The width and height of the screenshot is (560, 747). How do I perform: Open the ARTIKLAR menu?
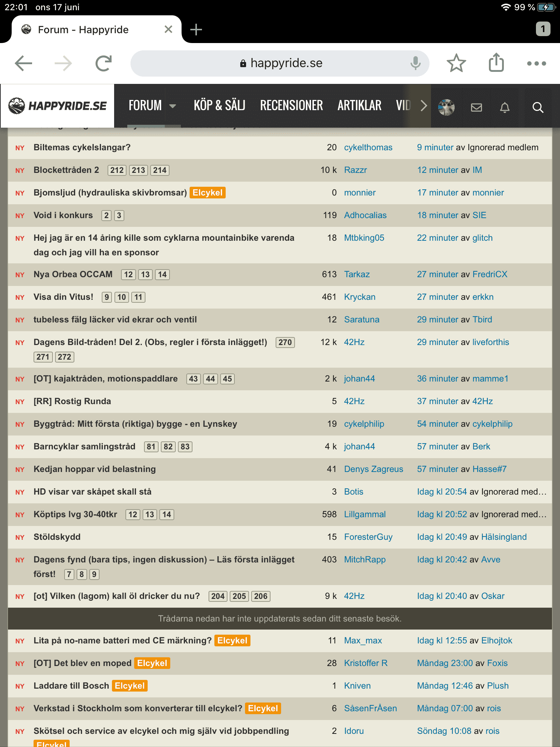[x=359, y=106]
